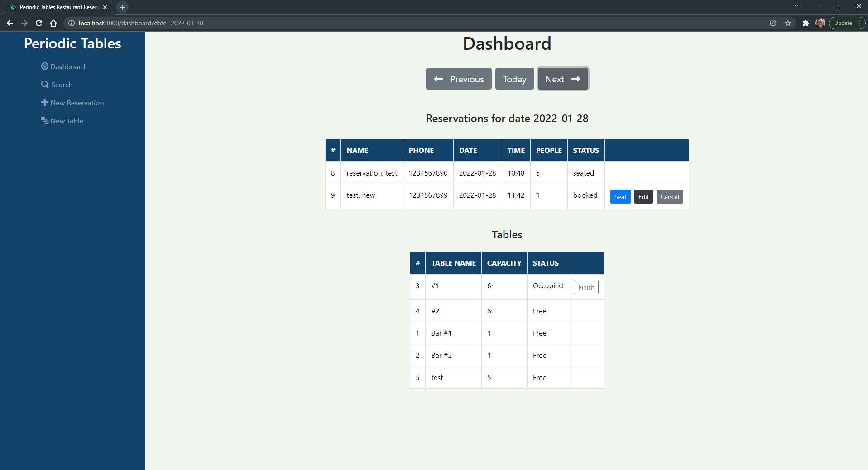Seat the 'test, new' reservation
This screenshot has height=470, width=868.
coord(620,197)
